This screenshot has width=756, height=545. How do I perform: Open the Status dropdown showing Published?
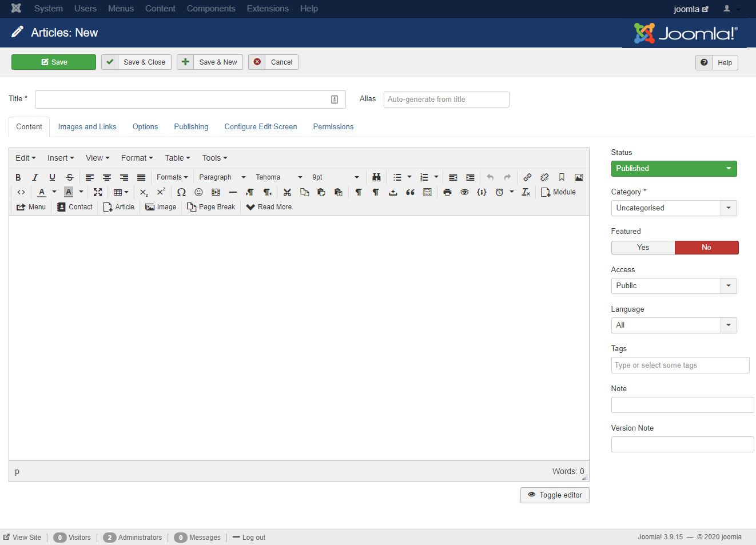point(674,169)
